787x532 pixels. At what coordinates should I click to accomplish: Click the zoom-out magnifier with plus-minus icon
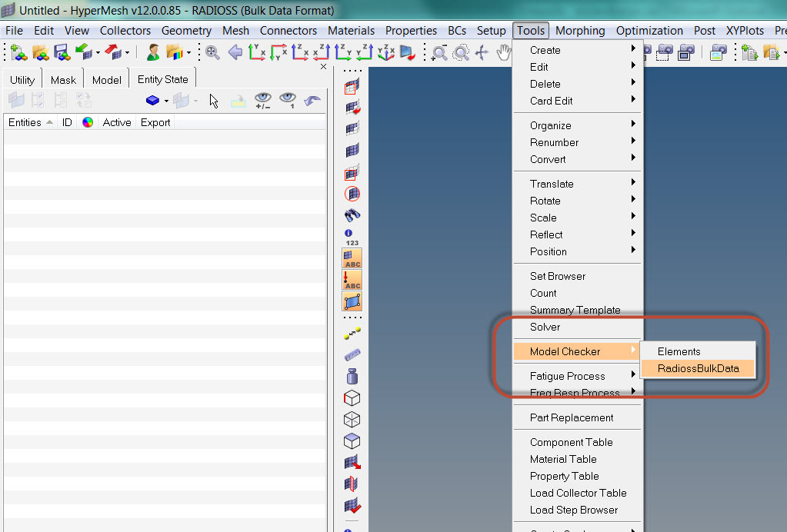pos(439,52)
